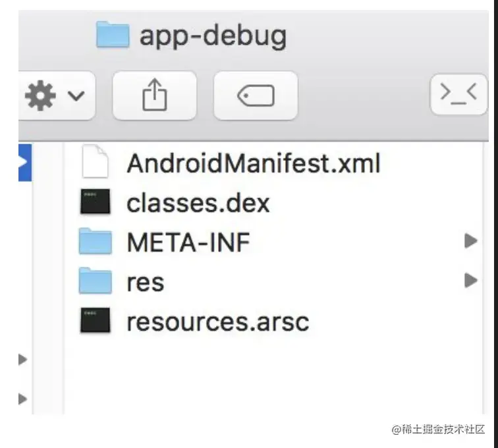This screenshot has height=448, width=498.
Task: Click the app-debug folder icon in title
Action: (x=113, y=34)
